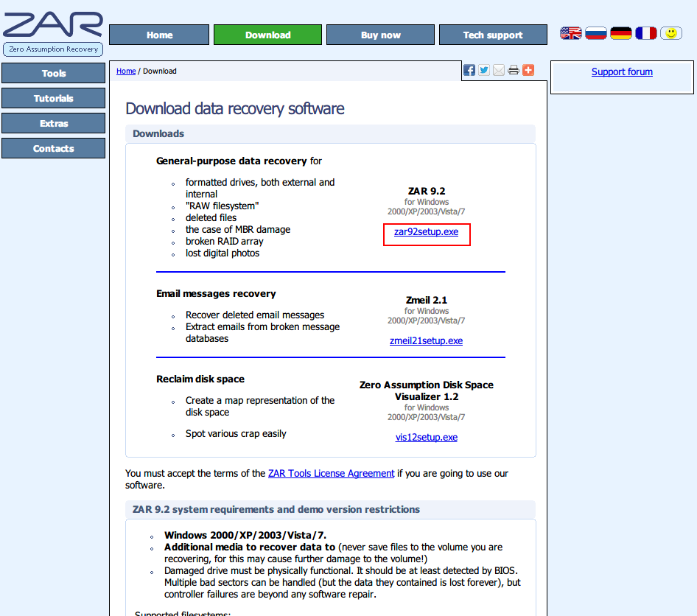Choose the German flag language option

(621, 33)
